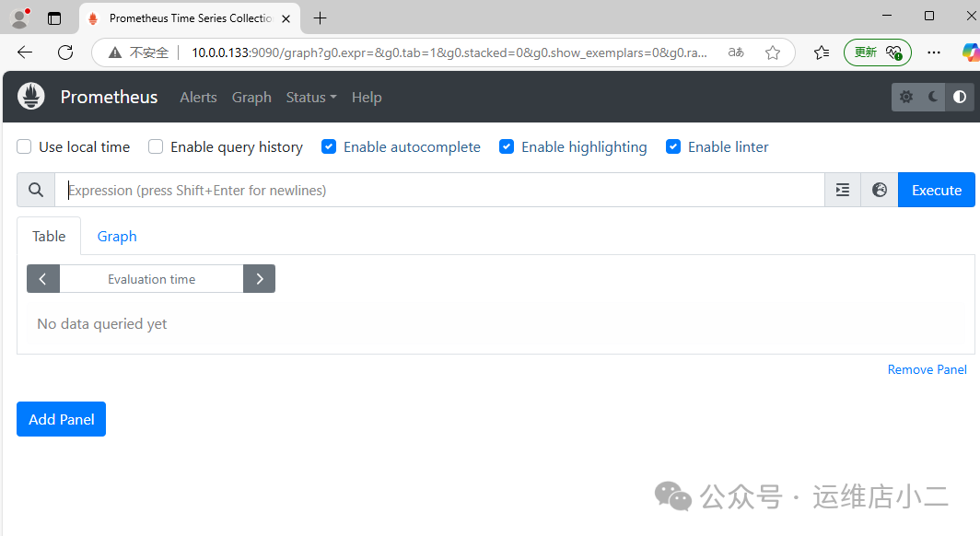Open the metrics explorer globe icon

click(879, 190)
